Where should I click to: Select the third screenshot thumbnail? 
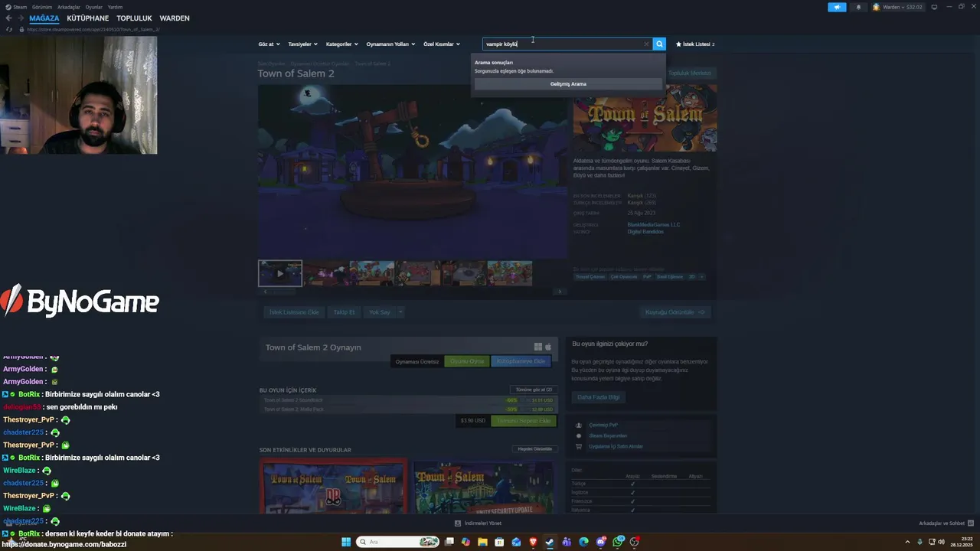pyautogui.click(x=372, y=273)
